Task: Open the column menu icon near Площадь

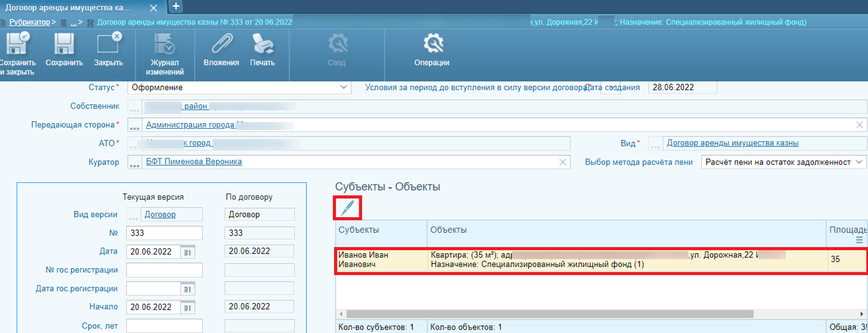Action: point(859,240)
